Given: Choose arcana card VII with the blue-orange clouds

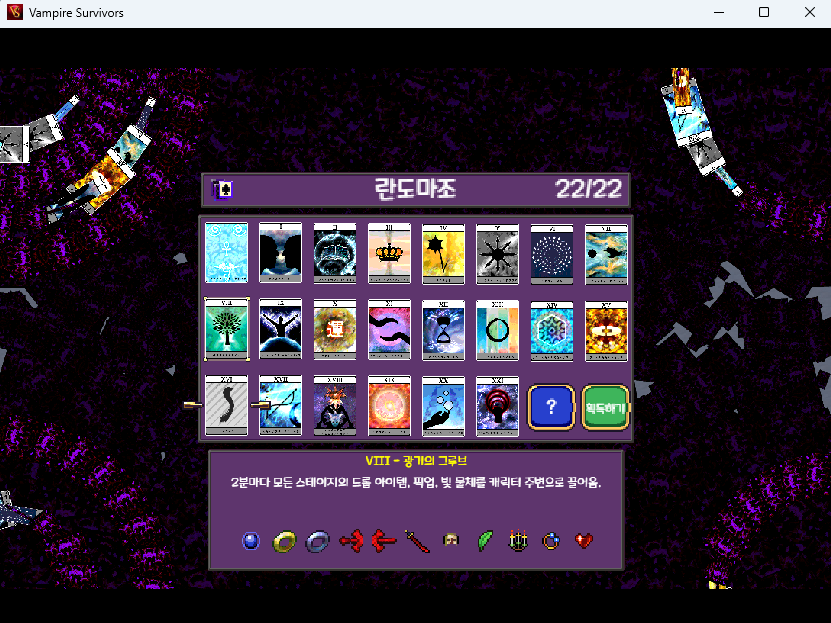Looking at the screenshot, I should click(x=606, y=254).
